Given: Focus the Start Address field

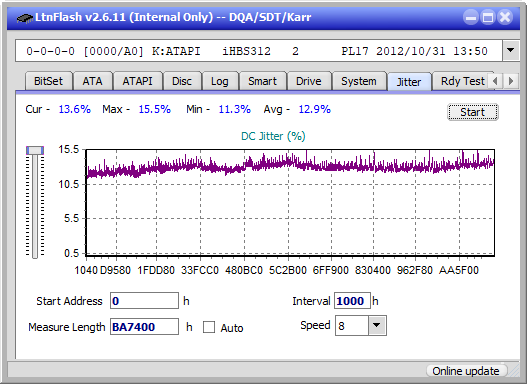Looking at the screenshot, I should click(x=145, y=300).
